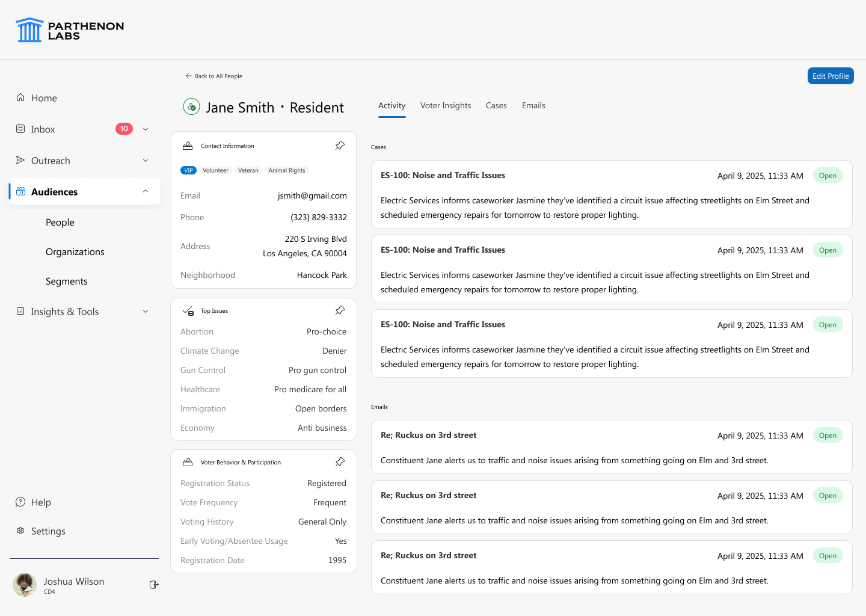The image size is (866, 616).
Task: Pin the Contact Information card
Action: pyautogui.click(x=340, y=146)
